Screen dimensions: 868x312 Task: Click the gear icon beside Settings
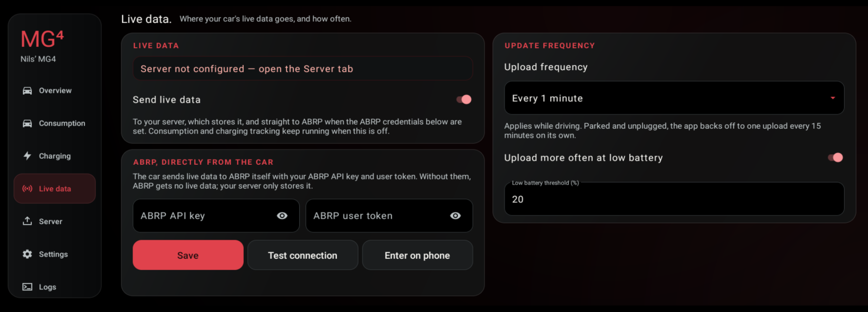click(27, 254)
